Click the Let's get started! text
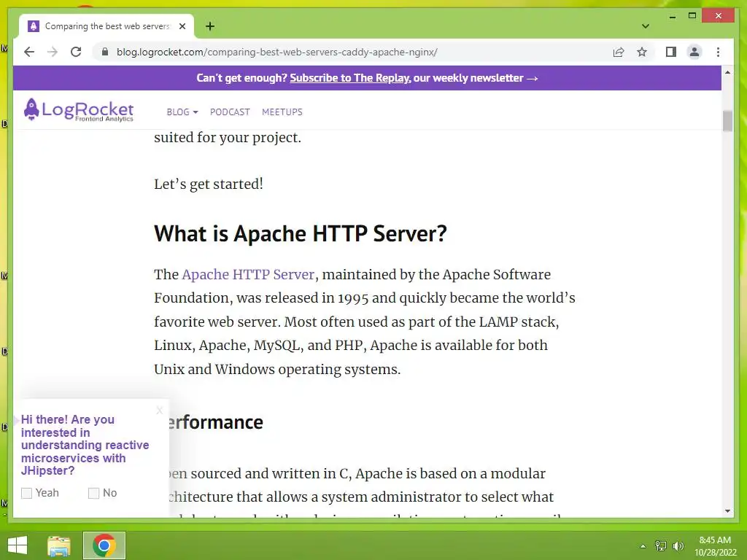 208,184
